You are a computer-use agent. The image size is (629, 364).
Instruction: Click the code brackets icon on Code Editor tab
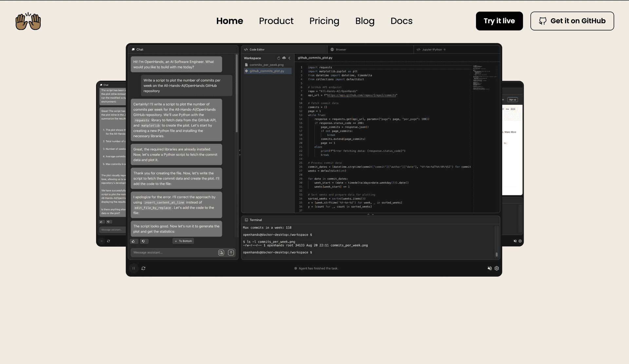click(246, 49)
